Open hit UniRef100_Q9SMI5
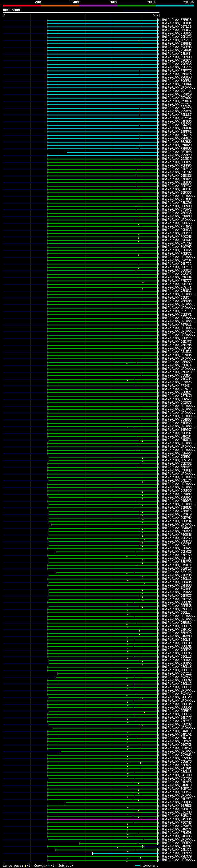197x868 pixels. pos(176,159)
